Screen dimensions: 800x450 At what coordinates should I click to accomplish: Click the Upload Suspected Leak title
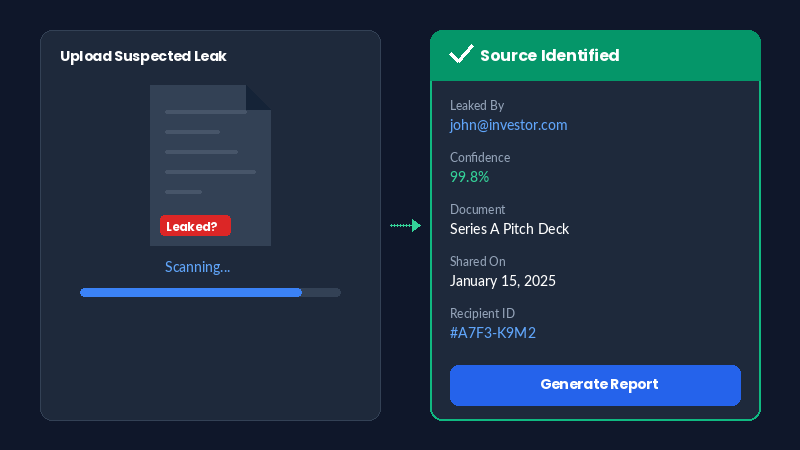(x=143, y=56)
